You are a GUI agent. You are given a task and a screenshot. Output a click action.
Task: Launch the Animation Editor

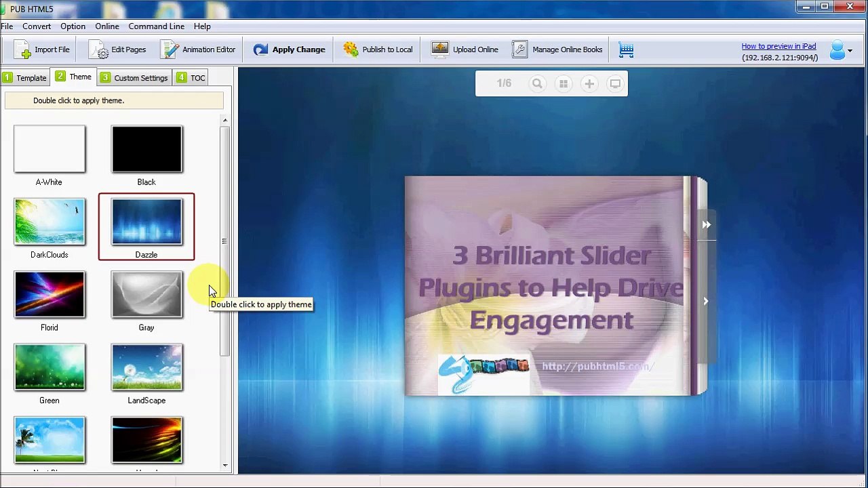point(198,49)
